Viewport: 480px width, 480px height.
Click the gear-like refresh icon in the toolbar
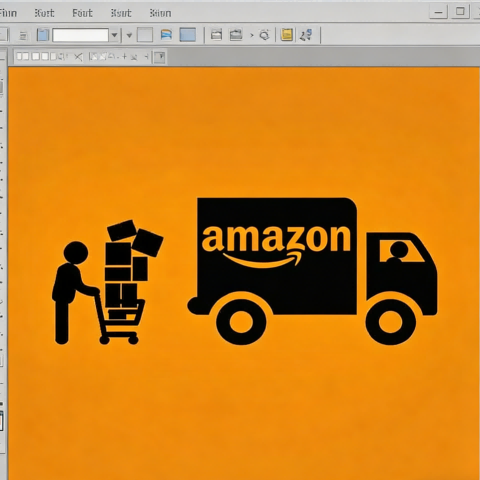coord(264,35)
